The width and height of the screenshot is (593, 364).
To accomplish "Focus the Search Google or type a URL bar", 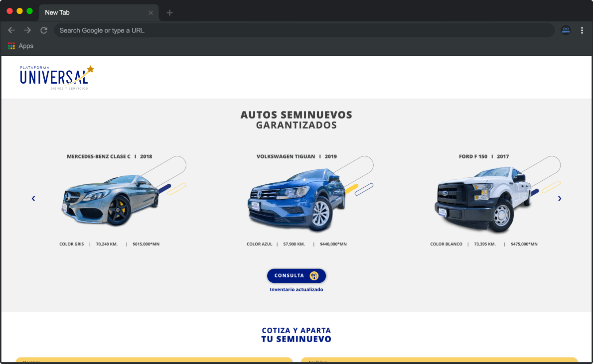I will pos(304,30).
